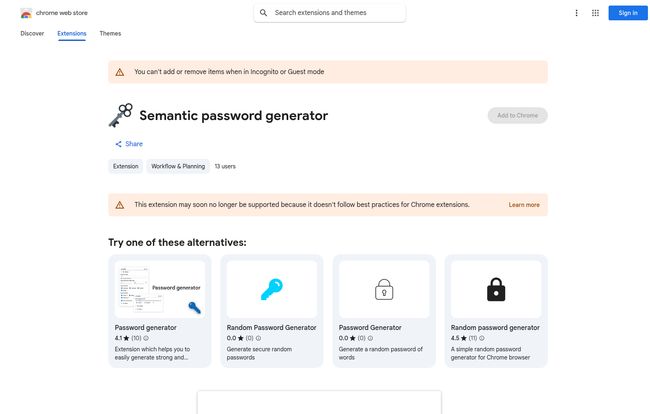The height and width of the screenshot is (414, 650).
Task: Click the Workflow & Planning category chip
Action: coord(177,166)
